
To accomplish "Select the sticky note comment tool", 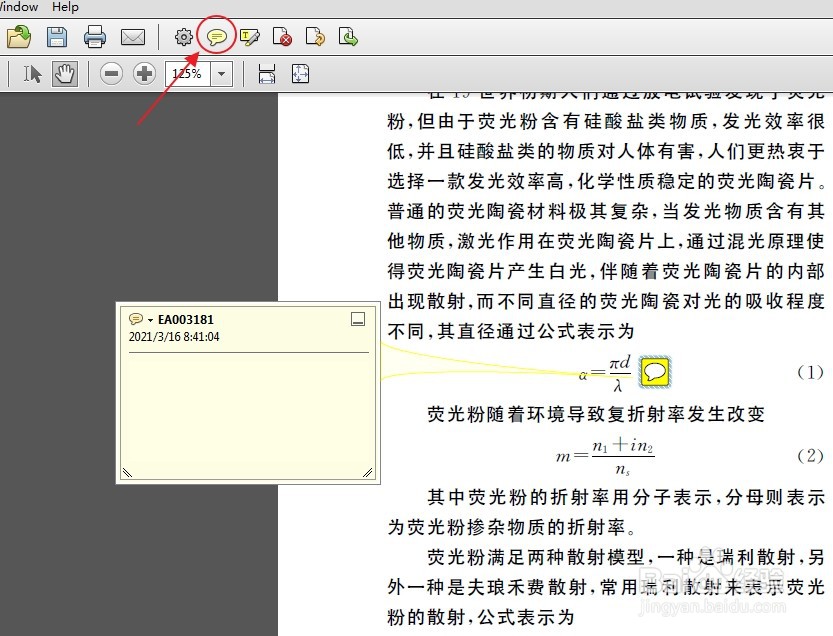I will (217, 37).
